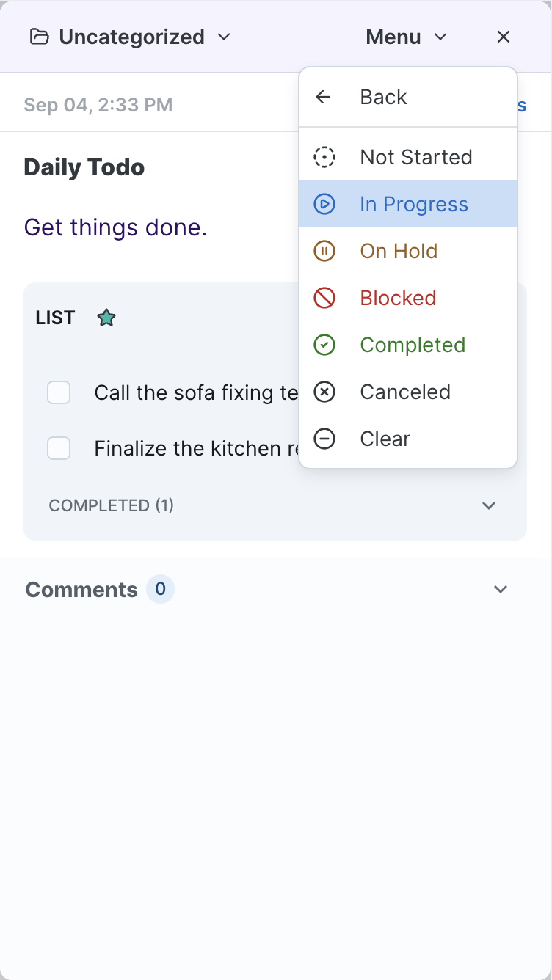
Task: Click the Clear minus-circle icon
Action: 324,439
